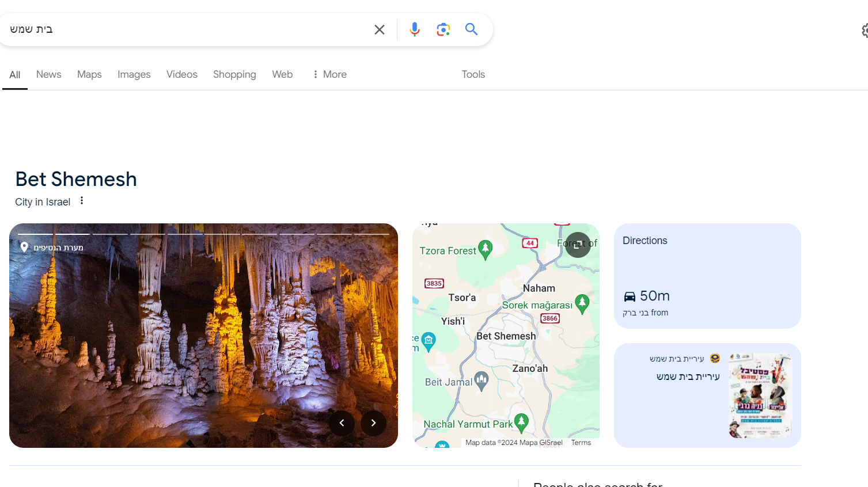The image size is (868, 487).
Task: Show previous cave photo
Action: [x=342, y=423]
